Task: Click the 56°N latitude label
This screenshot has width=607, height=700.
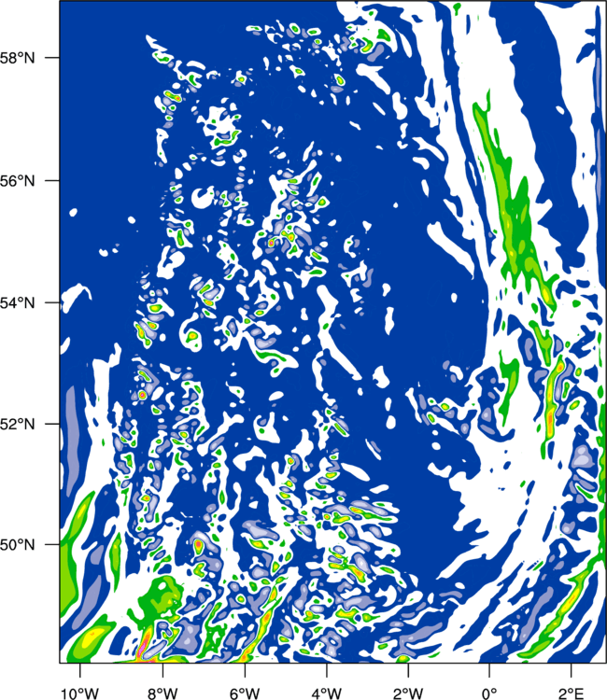Action: click(x=18, y=181)
